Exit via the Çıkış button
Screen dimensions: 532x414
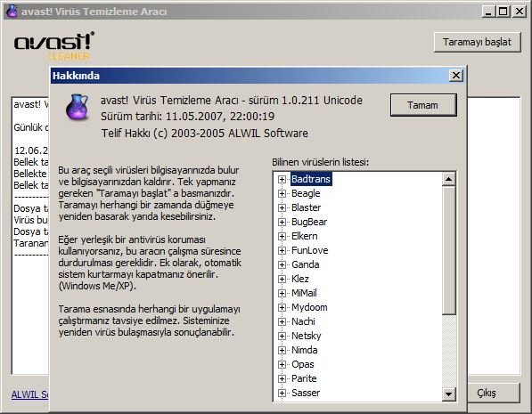pos(494,393)
